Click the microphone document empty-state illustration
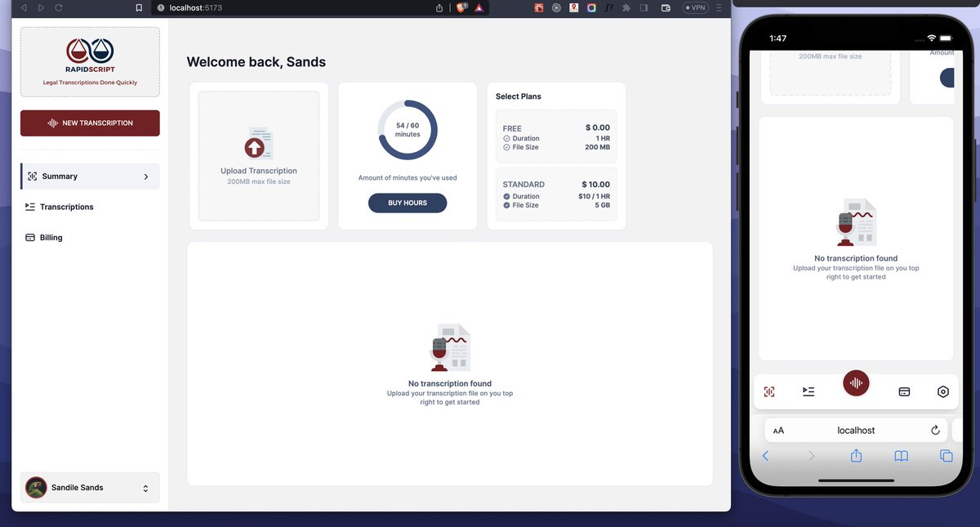 (450, 348)
